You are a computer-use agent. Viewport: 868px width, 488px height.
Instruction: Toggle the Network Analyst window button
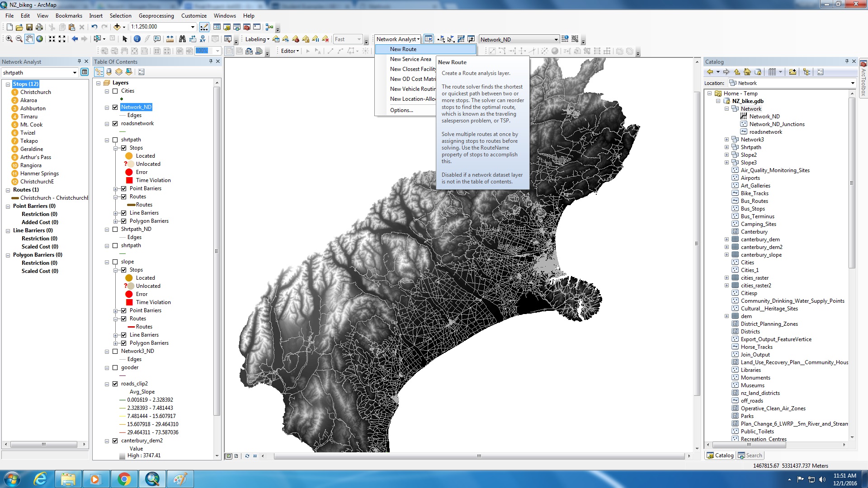tap(429, 39)
